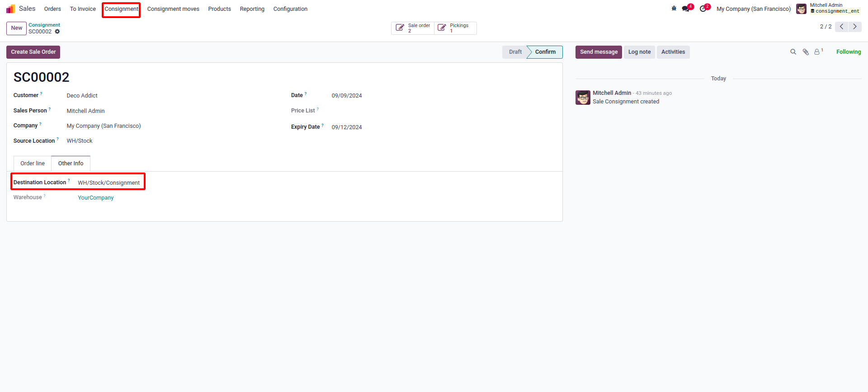
Task: Click the New record button
Action: pos(16,28)
